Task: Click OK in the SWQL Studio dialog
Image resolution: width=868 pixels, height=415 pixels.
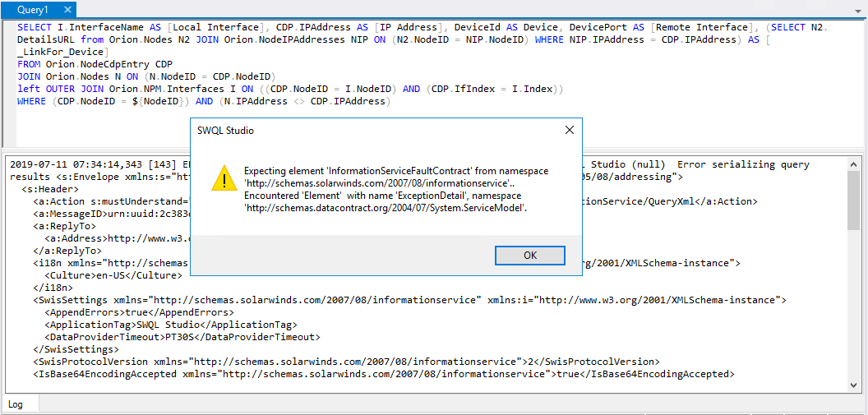Action: coord(530,255)
